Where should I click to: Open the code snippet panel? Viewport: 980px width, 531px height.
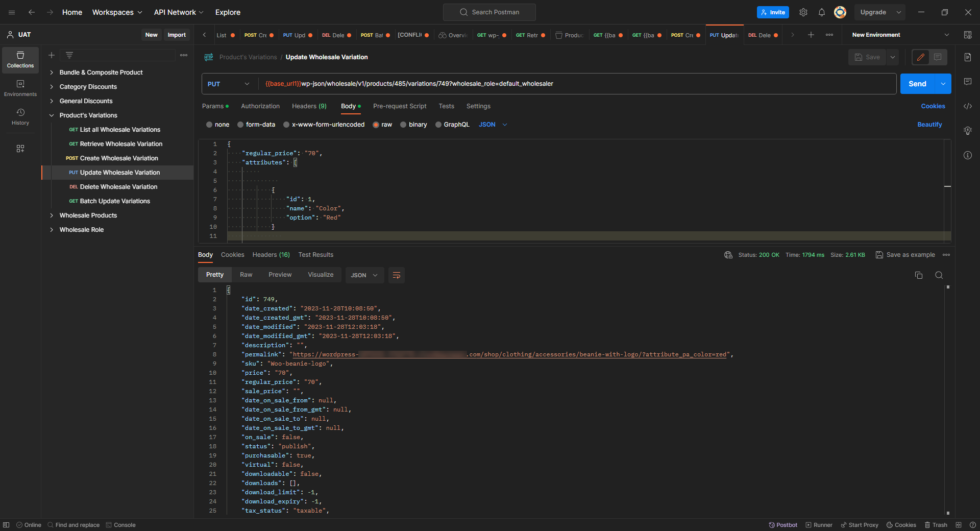968,106
